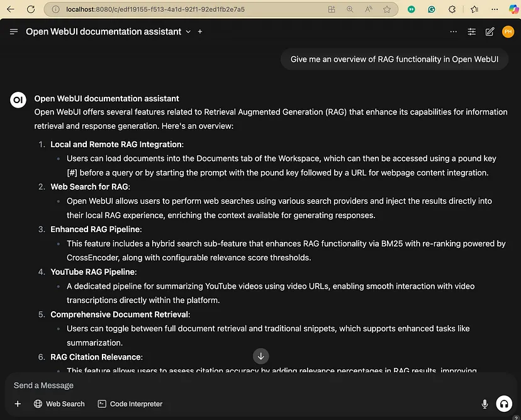Open the Grammarly extension icon
This screenshot has height=420, width=521.
431,9
